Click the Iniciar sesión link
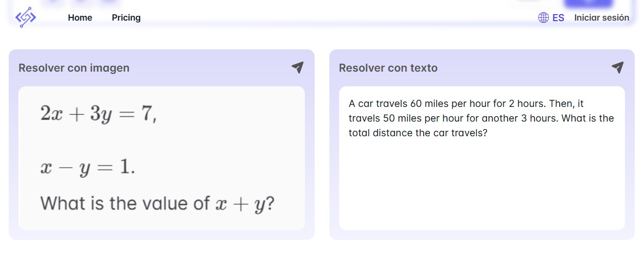Viewport: 644px width, 267px height. pyautogui.click(x=602, y=17)
